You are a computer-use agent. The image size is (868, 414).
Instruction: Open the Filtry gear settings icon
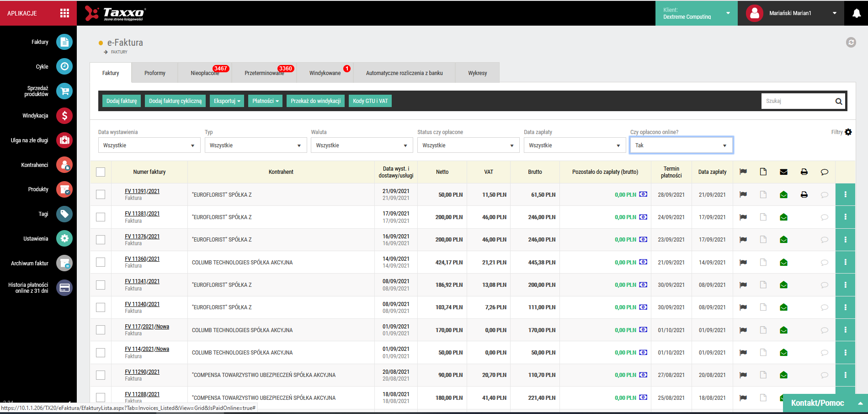[848, 132]
